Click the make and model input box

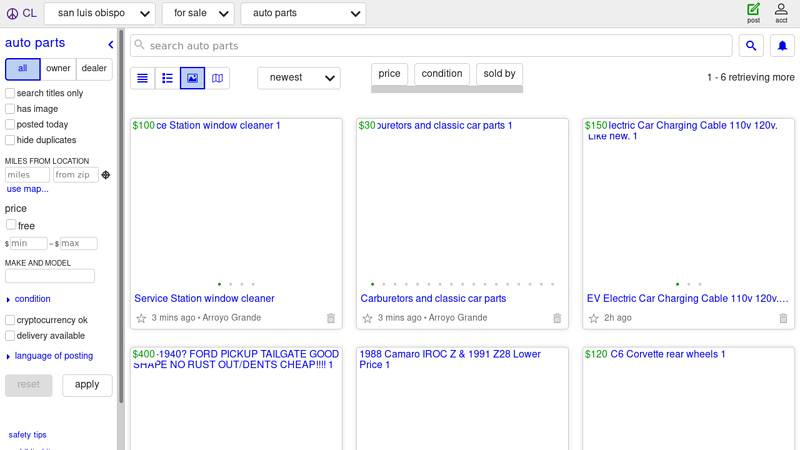tap(50, 276)
